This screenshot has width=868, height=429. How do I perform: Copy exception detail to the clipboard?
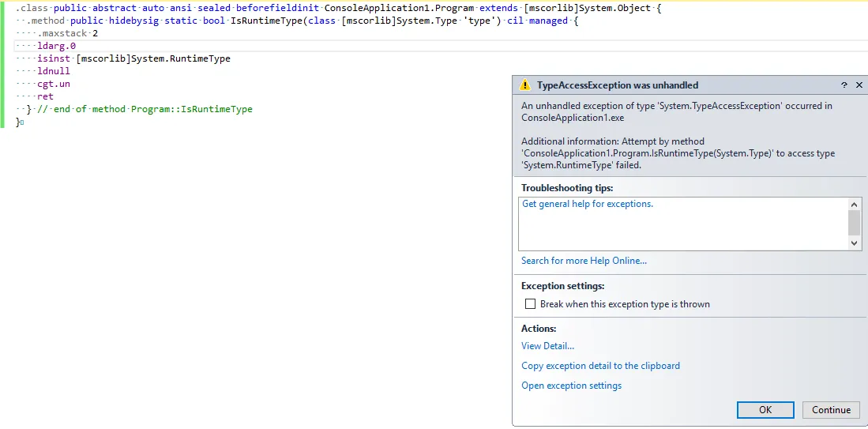point(600,366)
